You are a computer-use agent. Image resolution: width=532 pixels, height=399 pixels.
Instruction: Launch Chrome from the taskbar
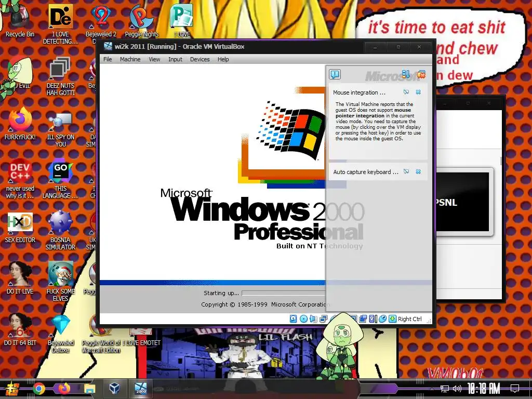(x=38, y=389)
